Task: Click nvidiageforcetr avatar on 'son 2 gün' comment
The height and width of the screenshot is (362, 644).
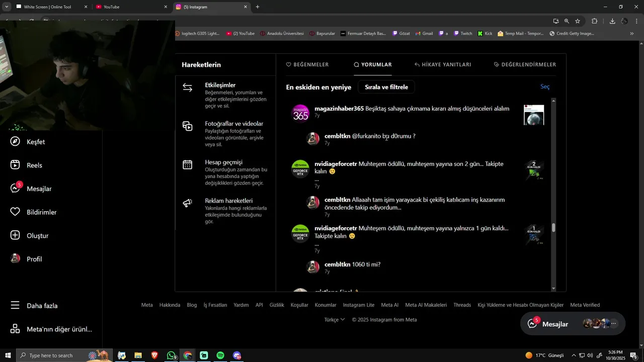Action: tap(300, 169)
